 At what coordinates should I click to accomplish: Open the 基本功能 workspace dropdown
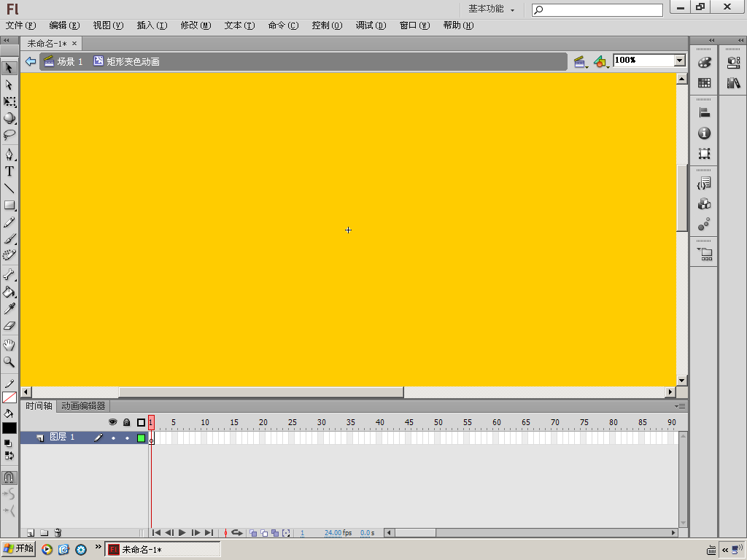[x=491, y=9]
